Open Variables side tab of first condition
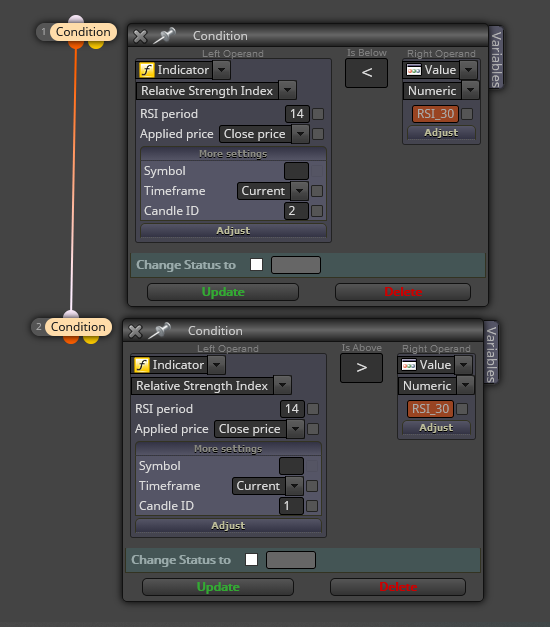This screenshot has width=550, height=627. [496, 59]
